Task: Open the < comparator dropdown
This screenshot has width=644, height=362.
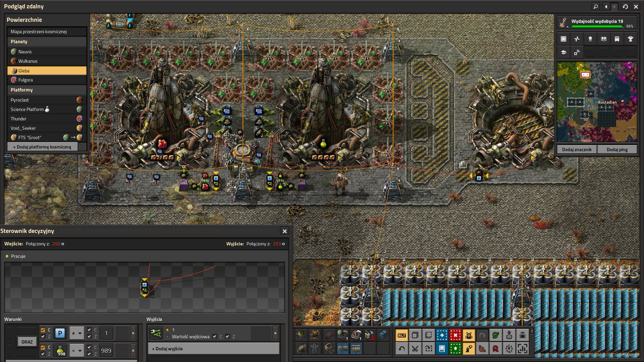Action: (77, 350)
